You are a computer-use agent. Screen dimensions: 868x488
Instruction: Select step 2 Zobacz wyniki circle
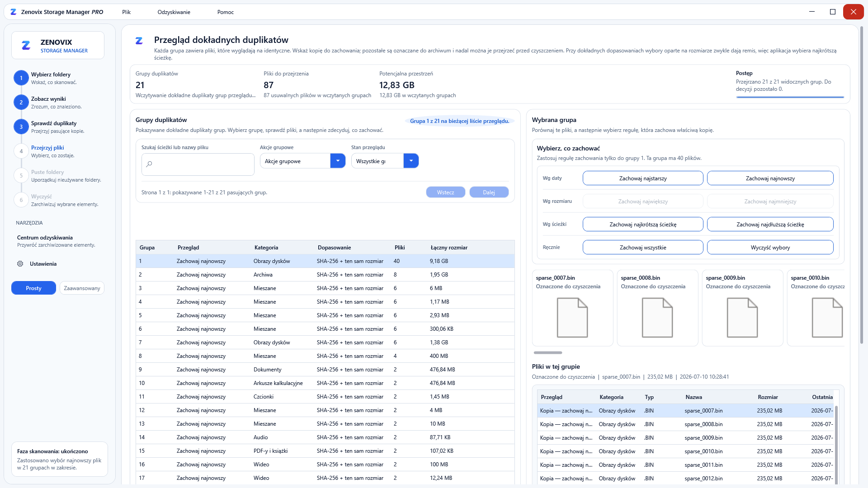[21, 103]
